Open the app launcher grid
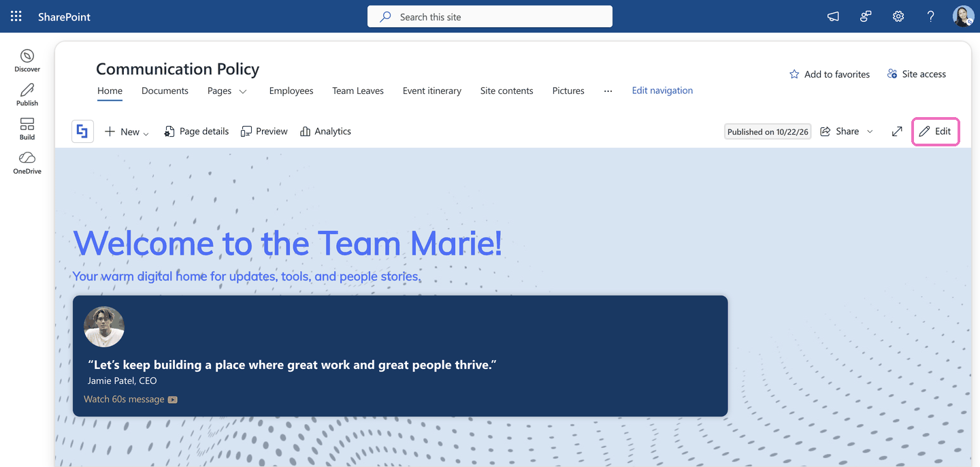 16,16
